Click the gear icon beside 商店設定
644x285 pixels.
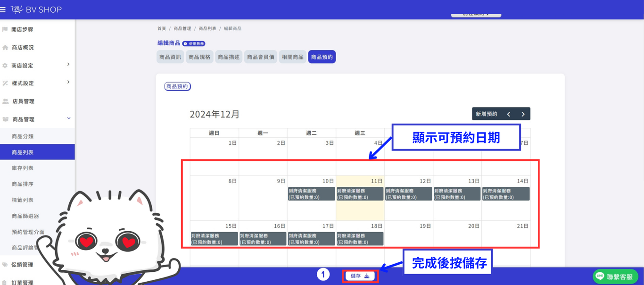[5, 66]
